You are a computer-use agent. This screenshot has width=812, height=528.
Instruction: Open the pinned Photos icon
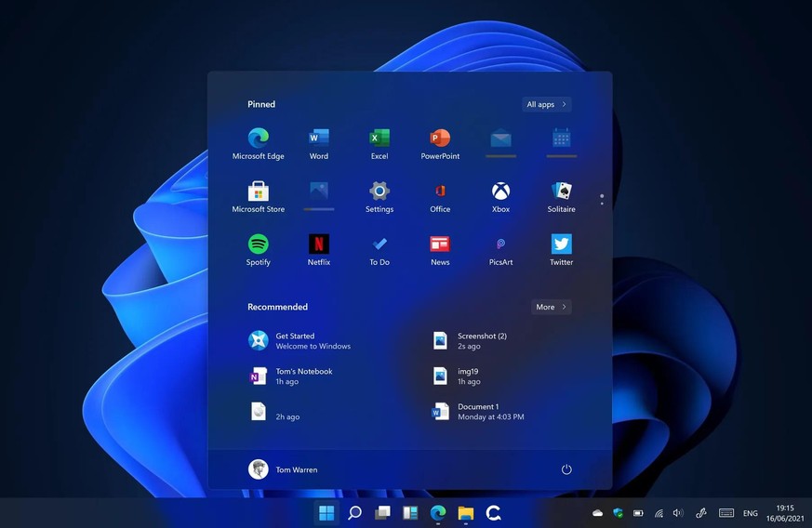pyautogui.click(x=318, y=191)
